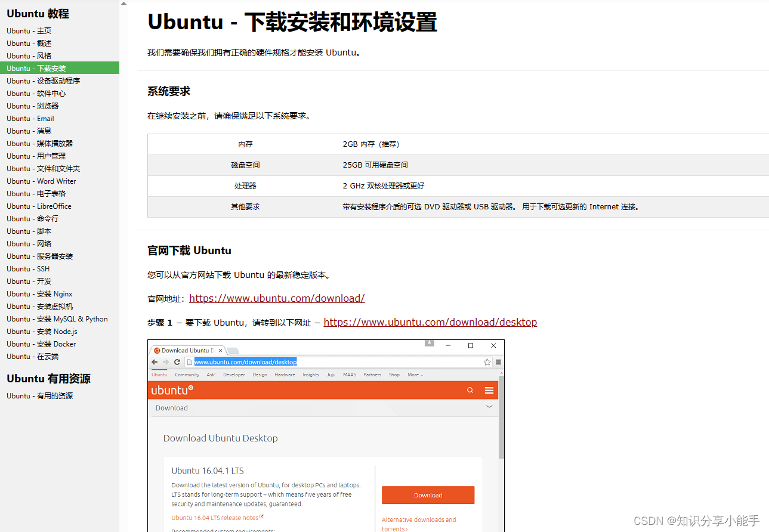Open the Ubuntu - 概述 sidebar link
This screenshot has width=769, height=532.
tap(29, 43)
